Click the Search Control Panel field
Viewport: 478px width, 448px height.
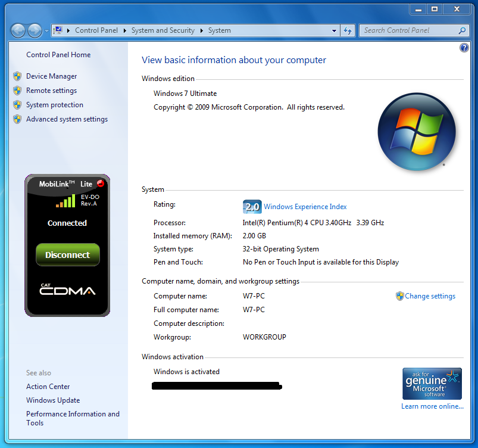[414, 30]
